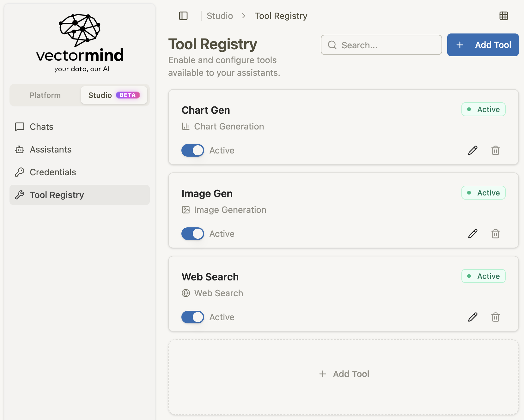This screenshot has height=420, width=524.
Task: Turn off the Image Gen toggle
Action: 193,234
